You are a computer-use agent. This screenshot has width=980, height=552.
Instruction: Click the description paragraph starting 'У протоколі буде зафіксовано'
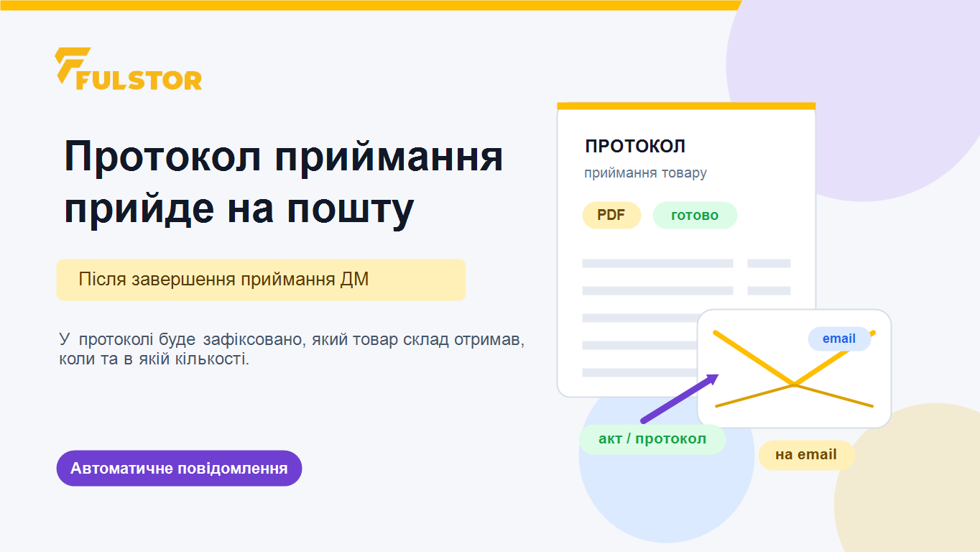point(292,349)
